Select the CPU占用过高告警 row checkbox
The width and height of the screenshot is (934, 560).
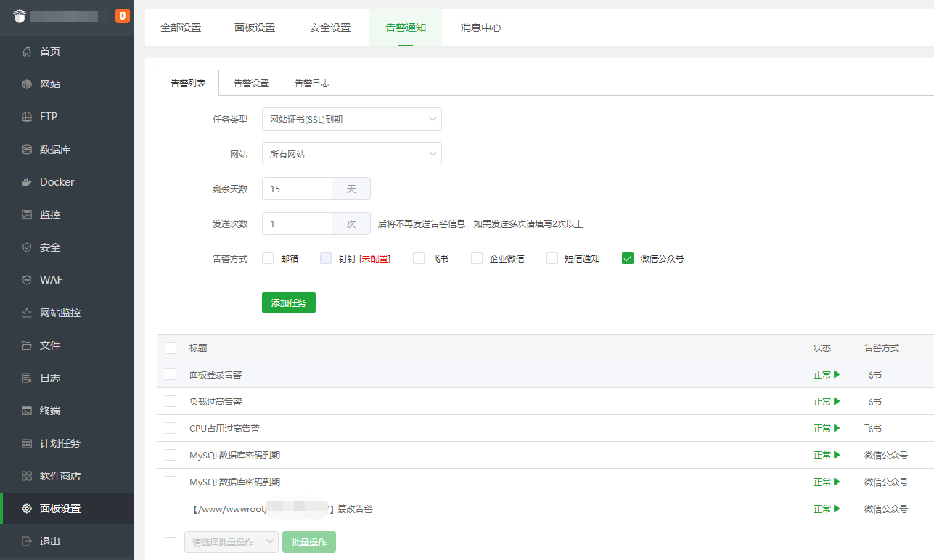pyautogui.click(x=171, y=428)
